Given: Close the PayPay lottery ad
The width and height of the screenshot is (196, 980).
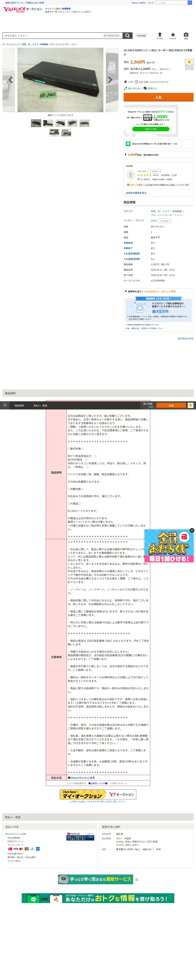Looking at the screenshot, I should pyautogui.click(x=192, y=530).
